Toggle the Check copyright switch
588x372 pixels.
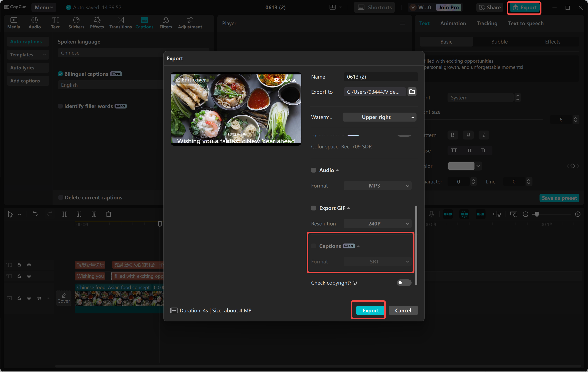click(404, 283)
